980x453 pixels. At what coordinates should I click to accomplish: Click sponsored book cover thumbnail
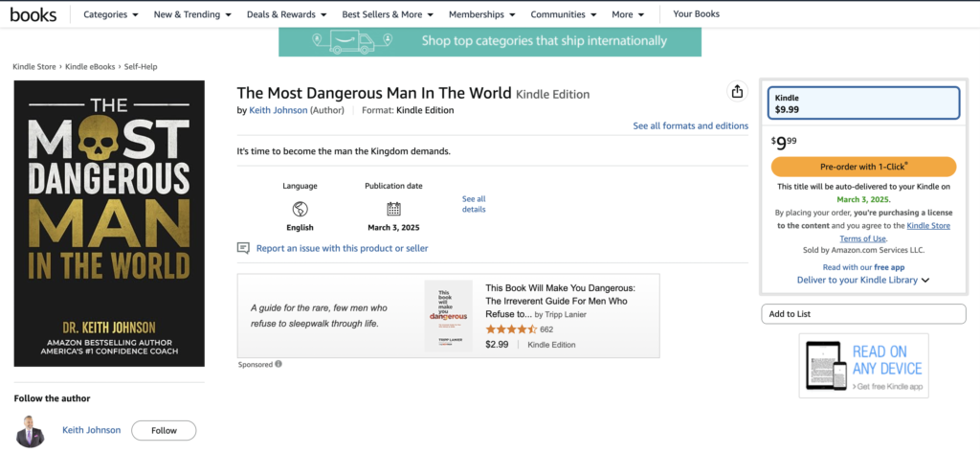click(448, 315)
